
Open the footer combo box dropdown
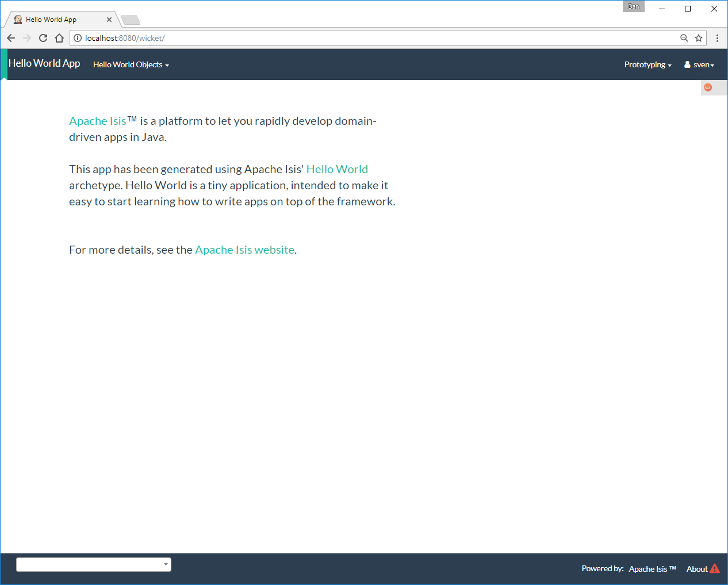click(94, 564)
